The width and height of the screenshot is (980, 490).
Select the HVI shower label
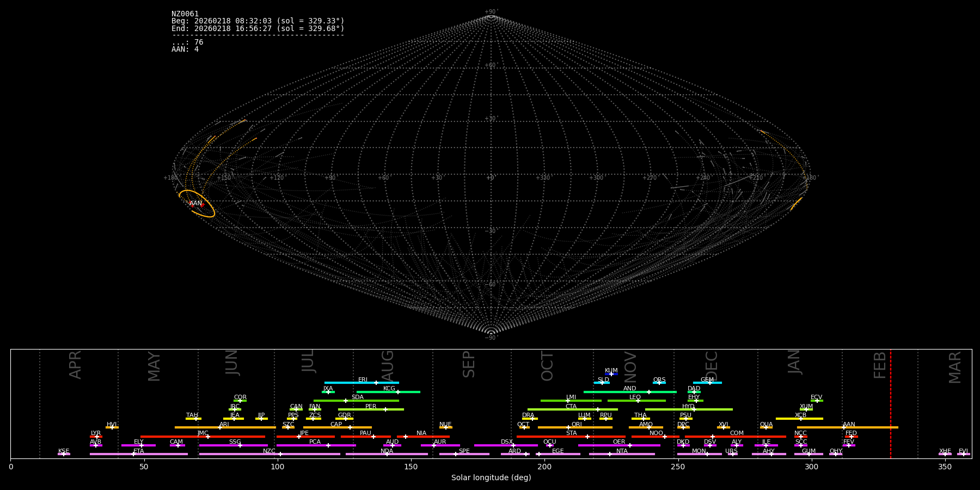coord(112,425)
